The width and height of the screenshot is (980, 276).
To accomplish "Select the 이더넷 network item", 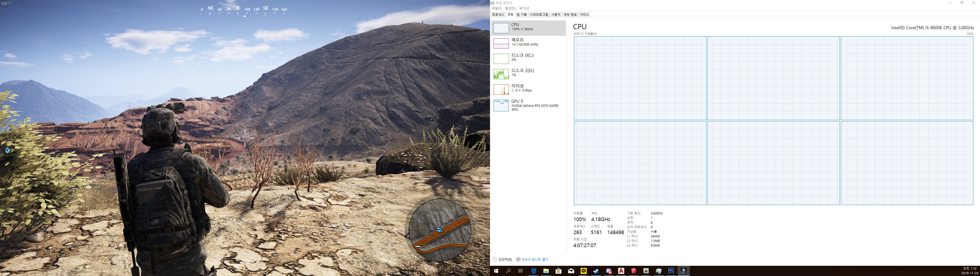I will click(x=529, y=89).
